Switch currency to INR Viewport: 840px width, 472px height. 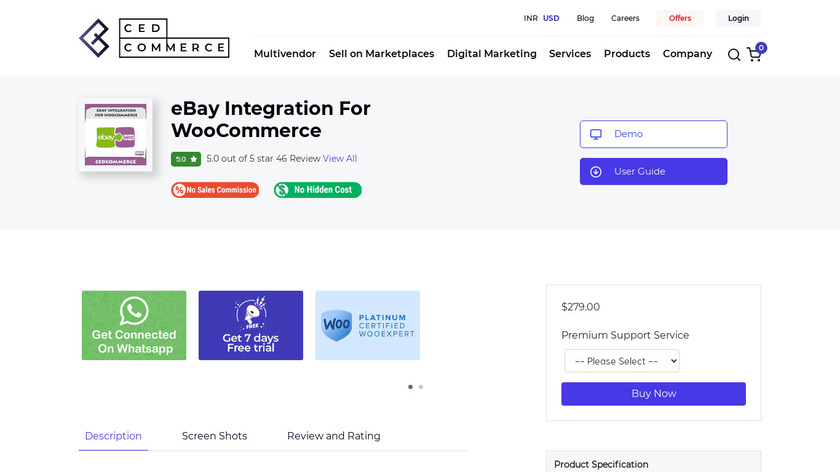[530, 18]
